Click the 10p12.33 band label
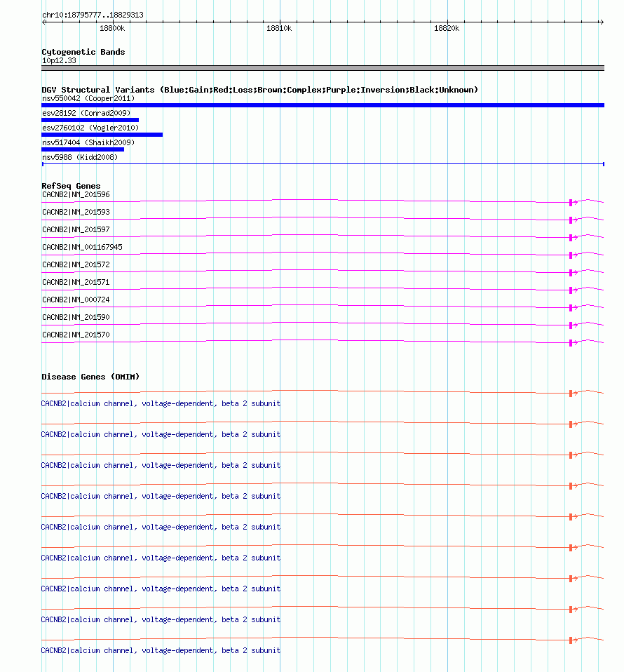Screen dimensions: 624x672 point(59,61)
